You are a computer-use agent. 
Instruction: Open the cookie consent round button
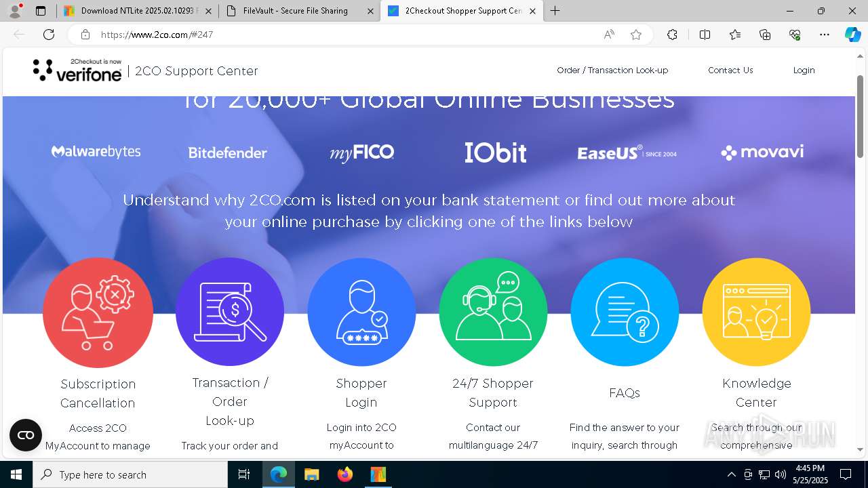click(26, 435)
